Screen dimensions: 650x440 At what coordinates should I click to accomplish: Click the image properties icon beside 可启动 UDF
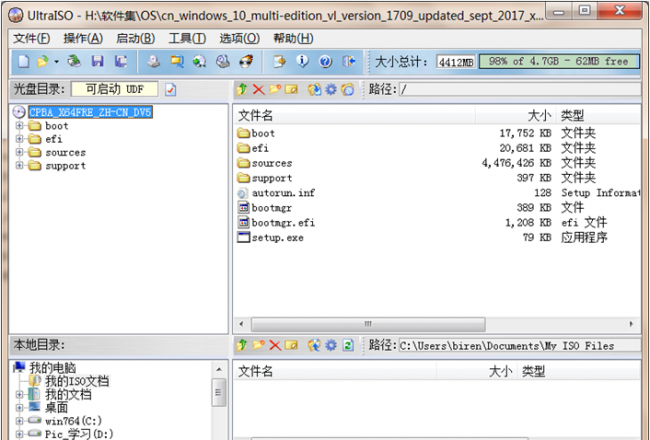tap(171, 89)
